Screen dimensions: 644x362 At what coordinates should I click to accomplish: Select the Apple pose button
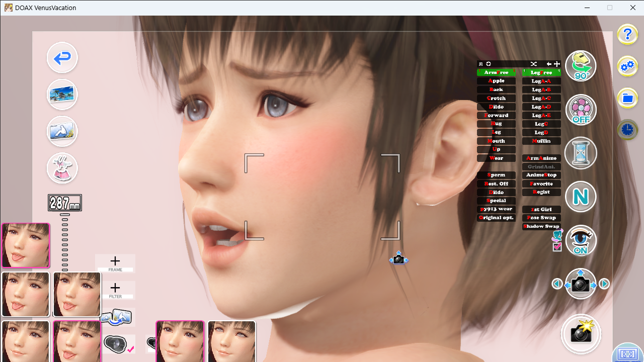496,81
